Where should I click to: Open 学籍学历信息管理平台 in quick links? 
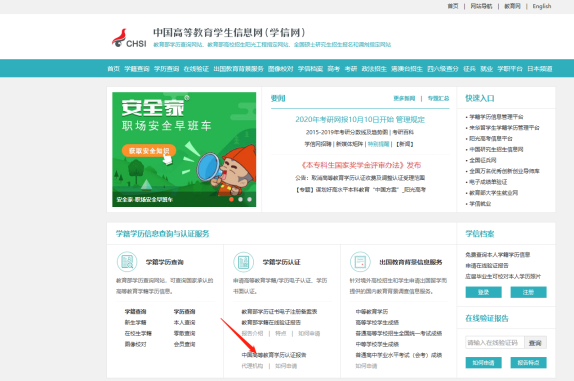[496, 117]
